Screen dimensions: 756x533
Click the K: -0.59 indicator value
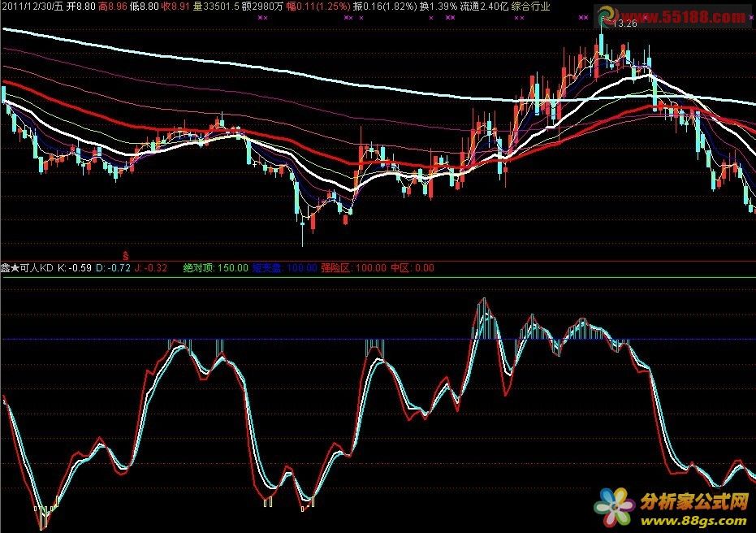[74, 267]
